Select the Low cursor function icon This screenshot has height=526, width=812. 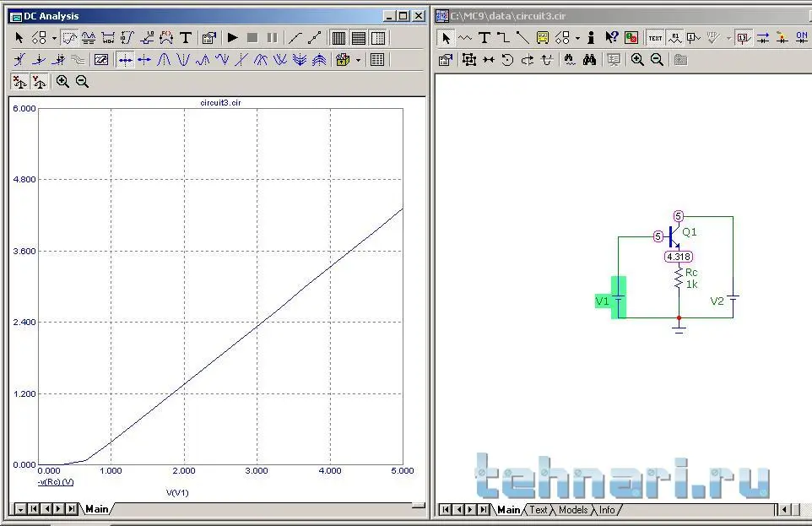tap(222, 60)
